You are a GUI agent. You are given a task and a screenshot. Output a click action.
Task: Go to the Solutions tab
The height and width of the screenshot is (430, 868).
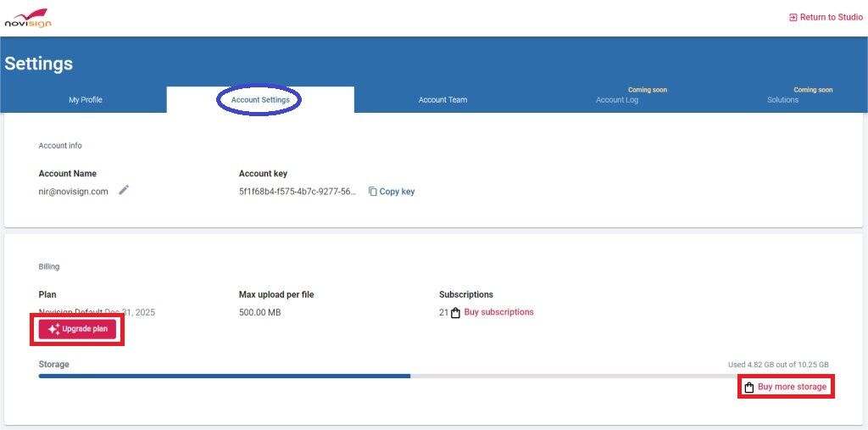coord(782,100)
